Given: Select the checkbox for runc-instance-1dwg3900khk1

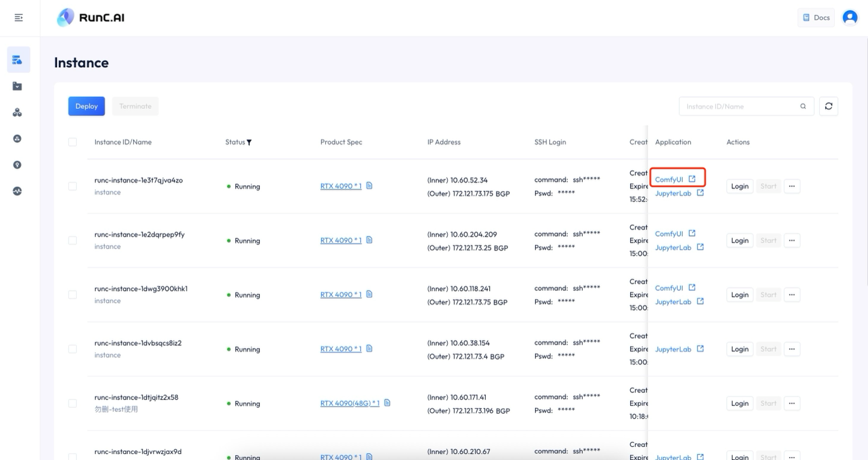Looking at the screenshot, I should click(73, 295).
